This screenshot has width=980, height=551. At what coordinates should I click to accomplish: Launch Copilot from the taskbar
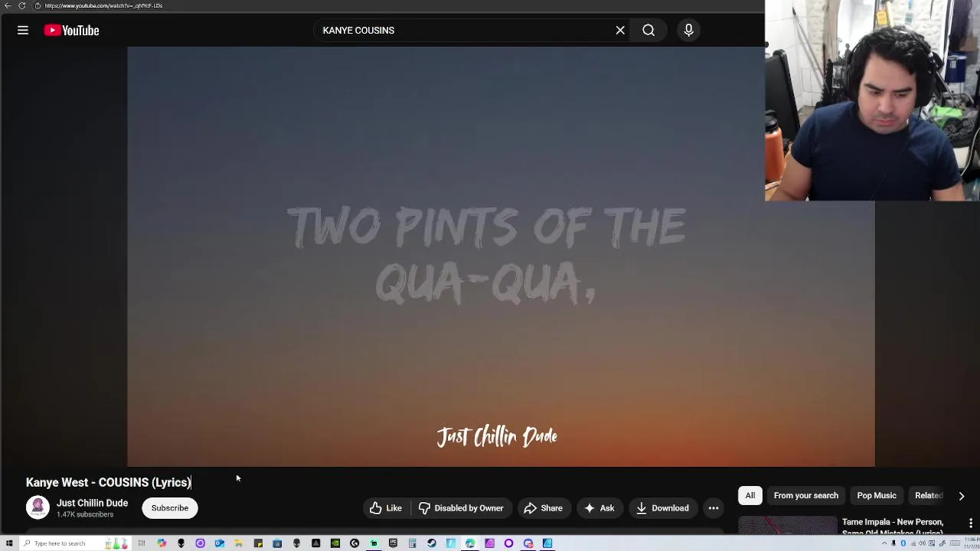162,543
